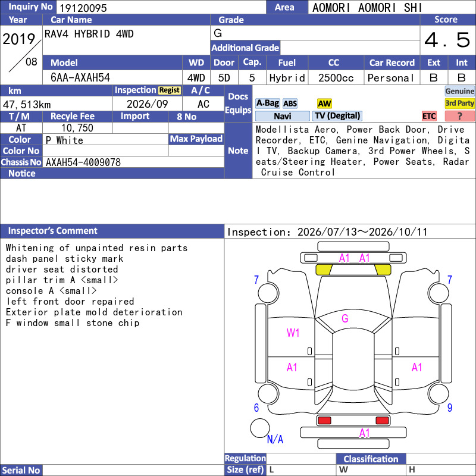
Task: Click the Inquiry No value 19120095
Action: [83, 8]
